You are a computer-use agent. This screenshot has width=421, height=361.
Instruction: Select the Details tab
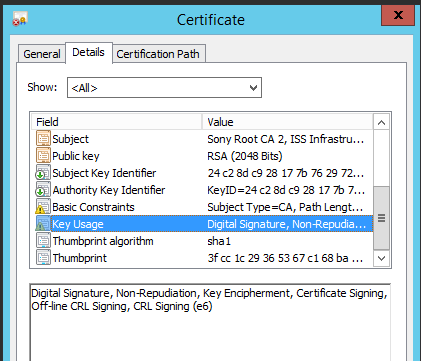(x=89, y=52)
